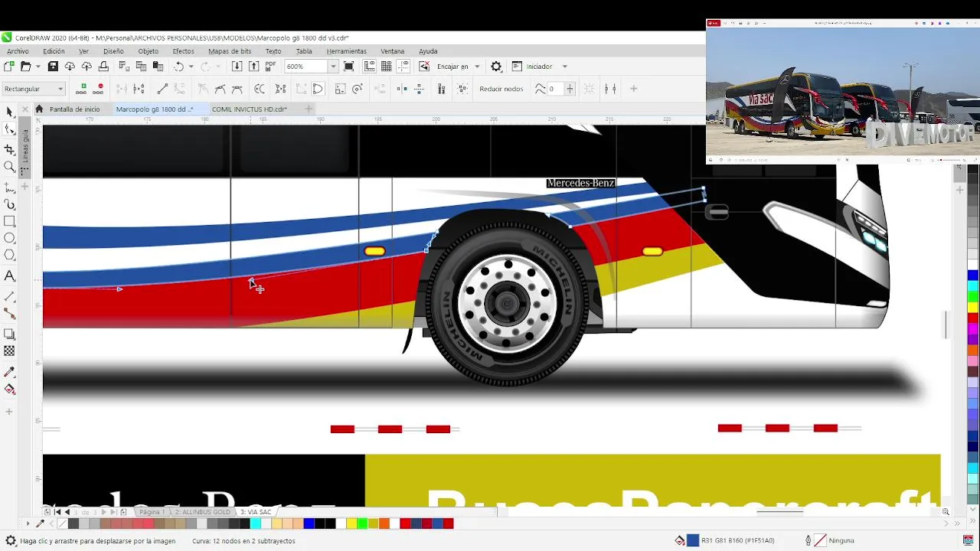980x551 pixels.
Task: Click the Export icon
Action: pyautogui.click(x=253, y=67)
